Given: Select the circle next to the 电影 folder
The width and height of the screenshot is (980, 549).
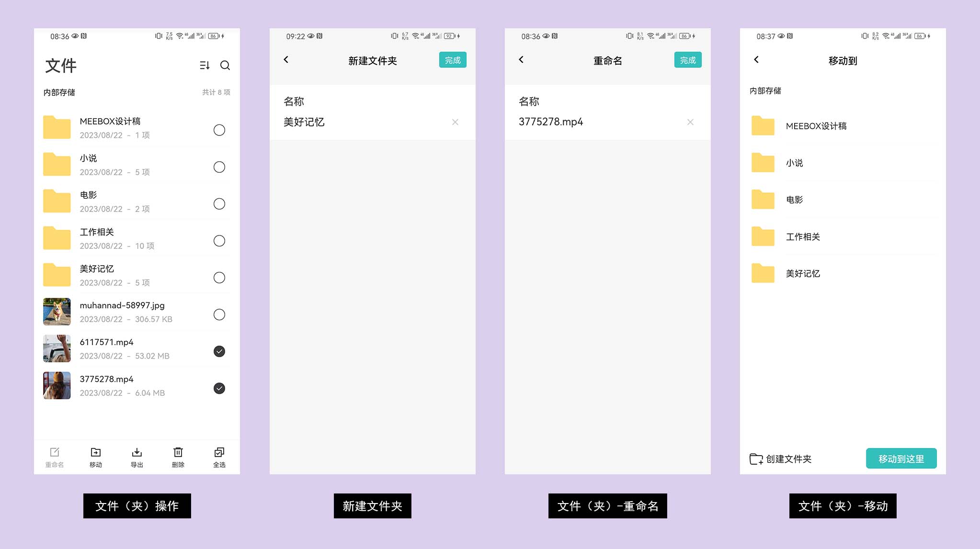Looking at the screenshot, I should pyautogui.click(x=219, y=204).
